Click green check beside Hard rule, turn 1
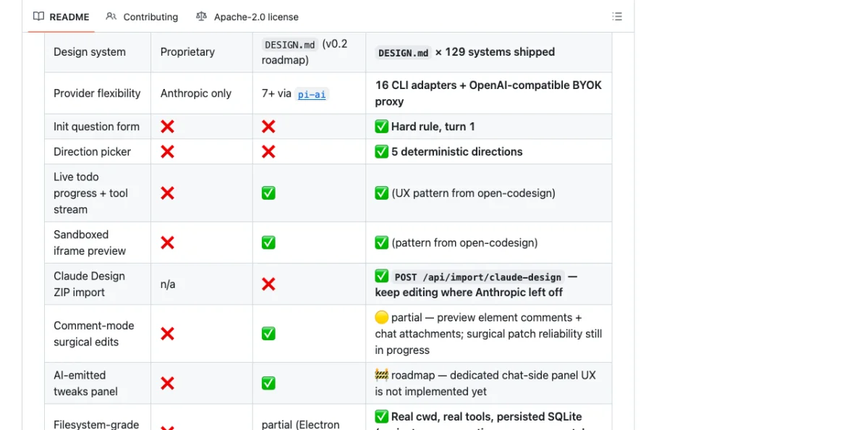Image resolution: width=868 pixels, height=430 pixels. tap(382, 127)
